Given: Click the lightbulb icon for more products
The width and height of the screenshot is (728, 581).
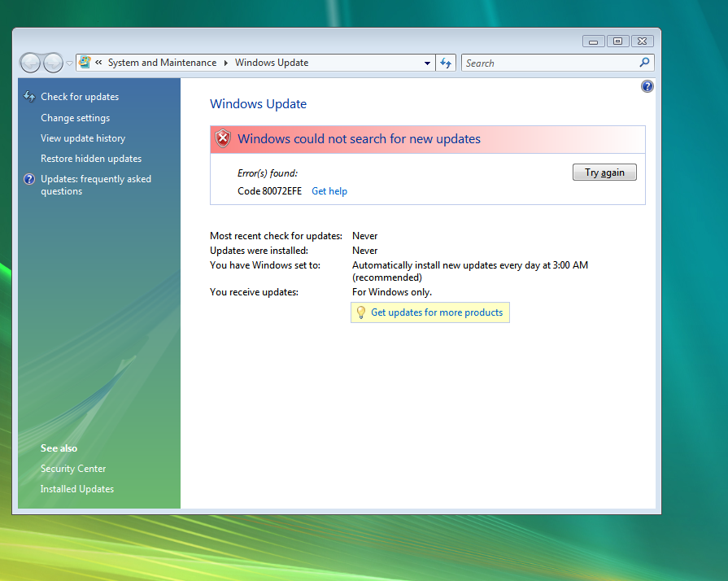Looking at the screenshot, I should (x=361, y=312).
